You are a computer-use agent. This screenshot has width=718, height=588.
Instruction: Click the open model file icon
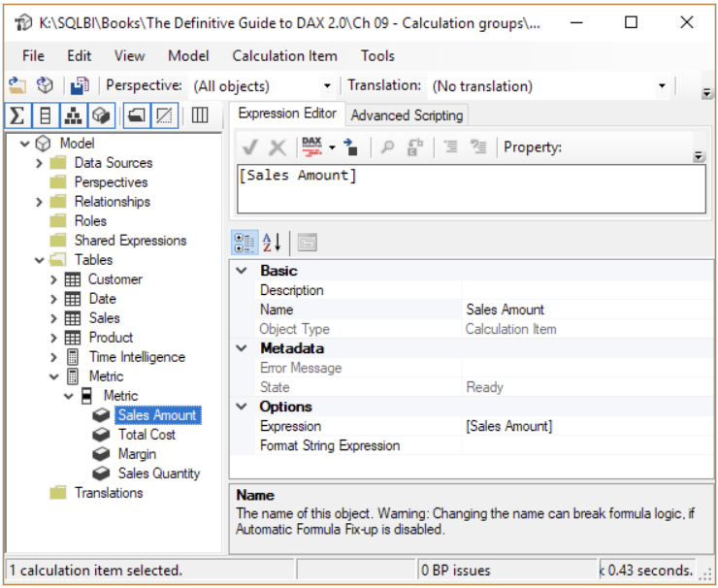click(17, 85)
